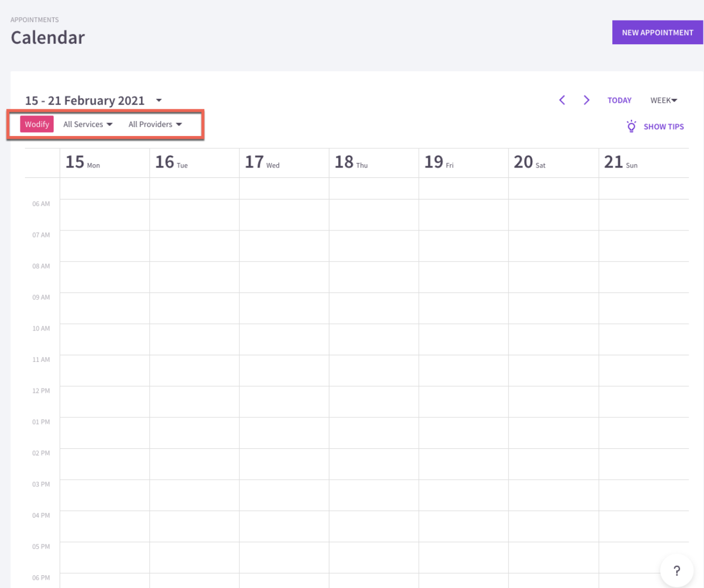
Task: Expand the 15 - 21 February 2021 date picker
Action: click(x=93, y=101)
